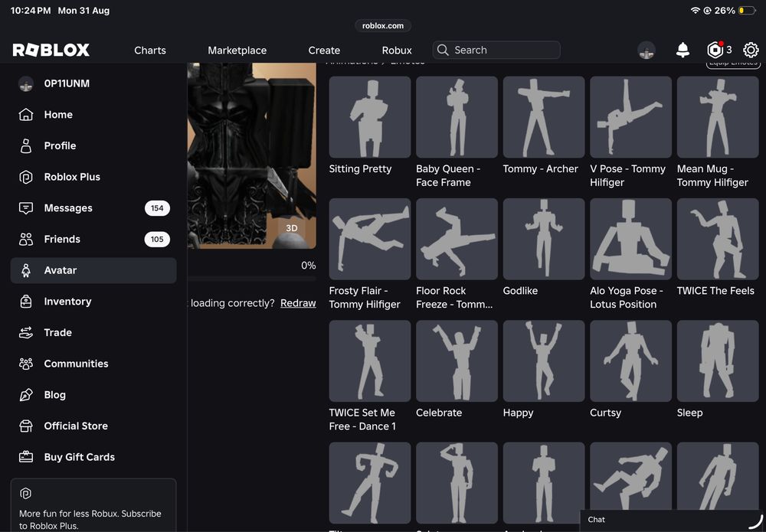Click the roblox.com address pill
The height and width of the screenshot is (532, 766).
tap(383, 26)
